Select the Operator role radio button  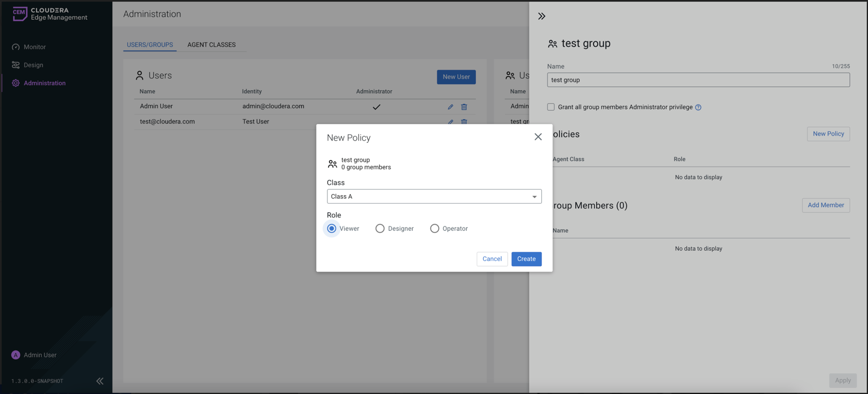[435, 229]
